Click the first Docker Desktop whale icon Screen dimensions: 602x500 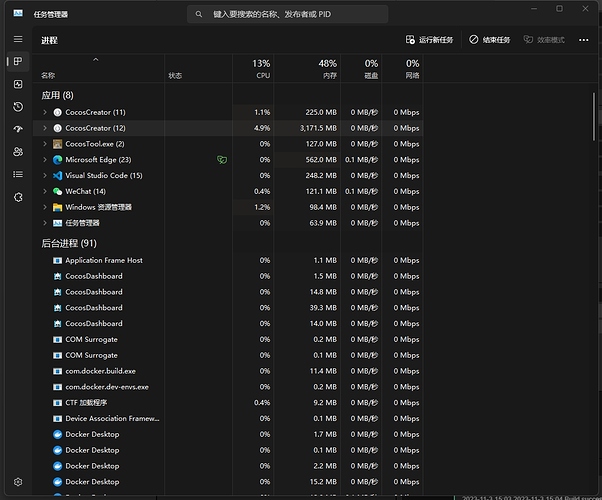[58, 434]
